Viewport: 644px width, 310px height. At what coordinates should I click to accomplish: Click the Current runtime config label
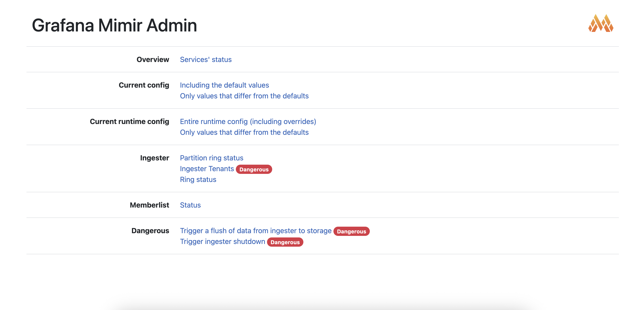tap(129, 121)
